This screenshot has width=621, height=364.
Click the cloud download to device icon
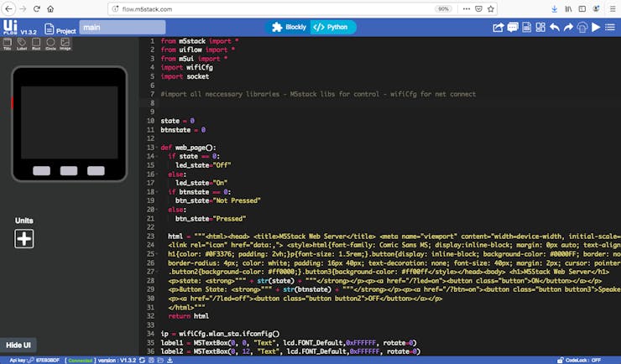582,28
